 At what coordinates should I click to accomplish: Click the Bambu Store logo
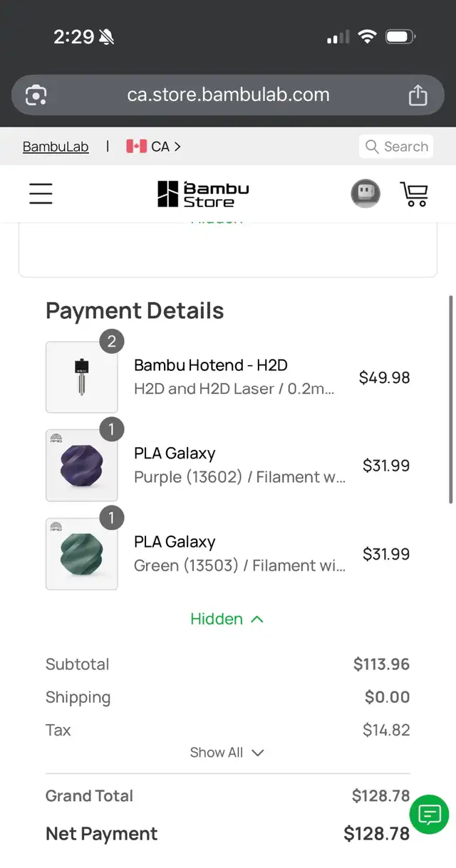(x=202, y=193)
